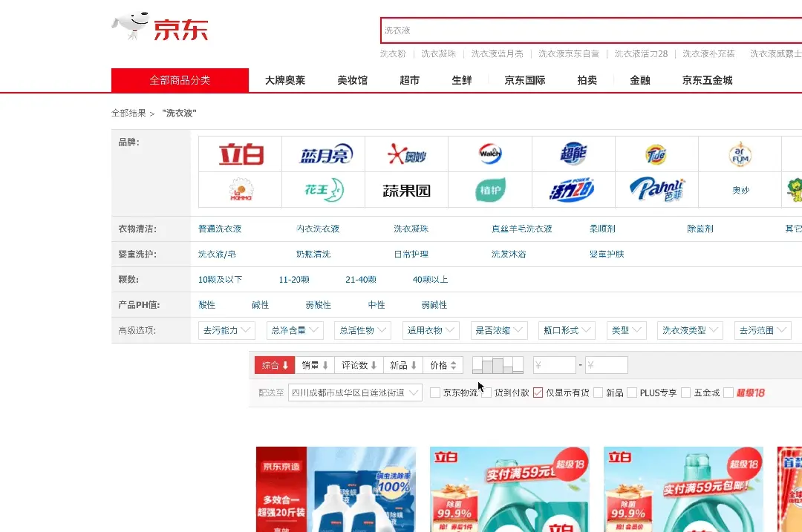This screenshot has width=802, height=532.
Task: Filter by 花王 brand logo
Action: coord(324,190)
